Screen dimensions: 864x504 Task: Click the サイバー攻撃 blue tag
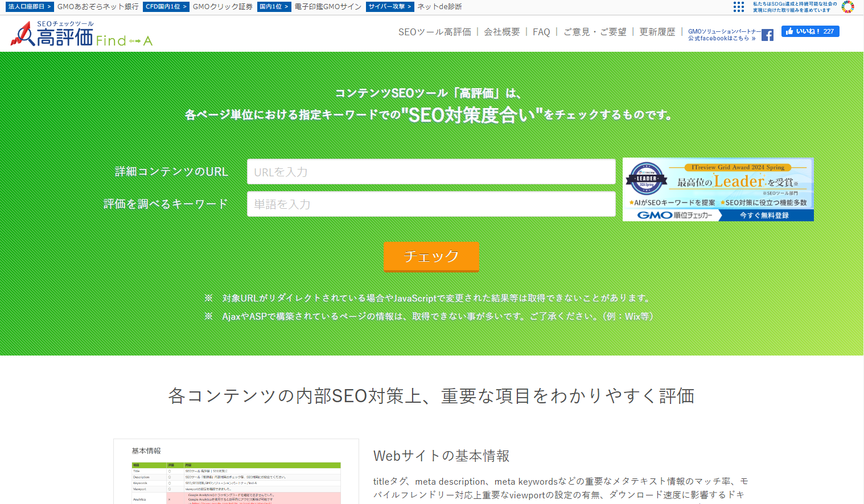pyautogui.click(x=390, y=7)
